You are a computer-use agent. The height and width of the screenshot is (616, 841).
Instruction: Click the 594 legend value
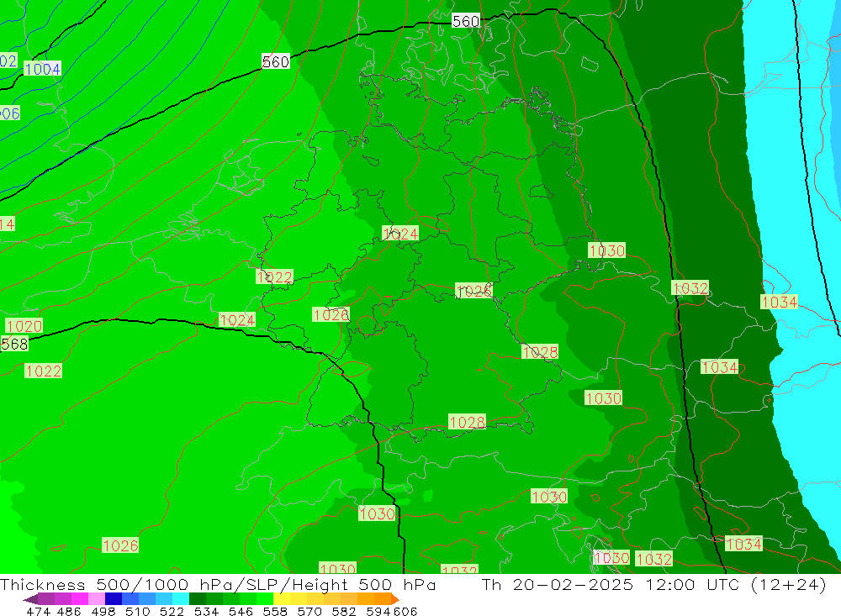click(378, 611)
